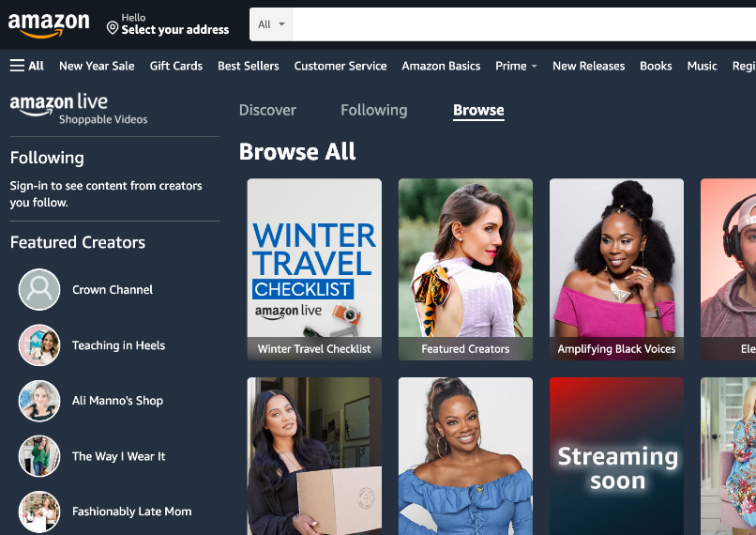Open the woman in blue ruffled top card
Viewport: 756px width, 535px height.
coord(466,456)
